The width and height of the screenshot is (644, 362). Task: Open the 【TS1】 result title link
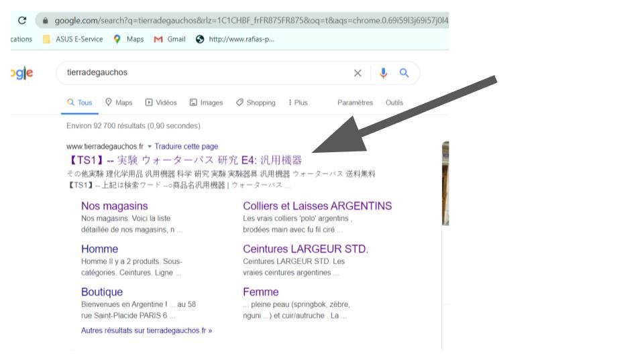(184, 160)
